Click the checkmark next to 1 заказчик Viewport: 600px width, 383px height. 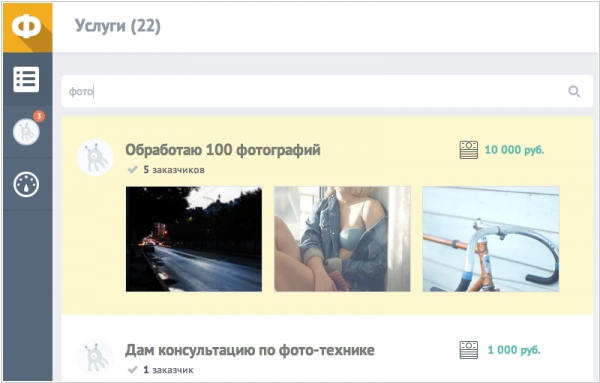tap(132, 370)
